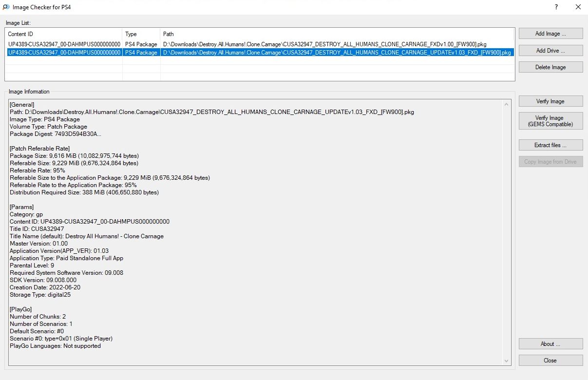Click the Category: gp line

26,214
